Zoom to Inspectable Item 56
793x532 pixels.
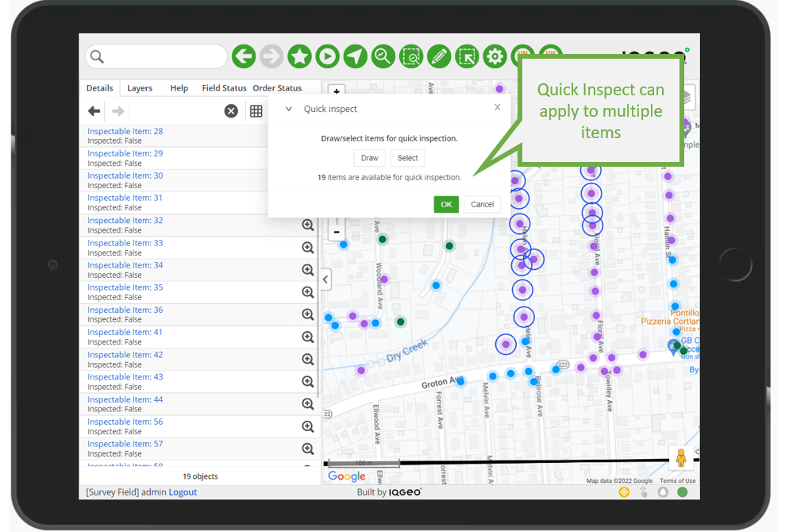[307, 426]
